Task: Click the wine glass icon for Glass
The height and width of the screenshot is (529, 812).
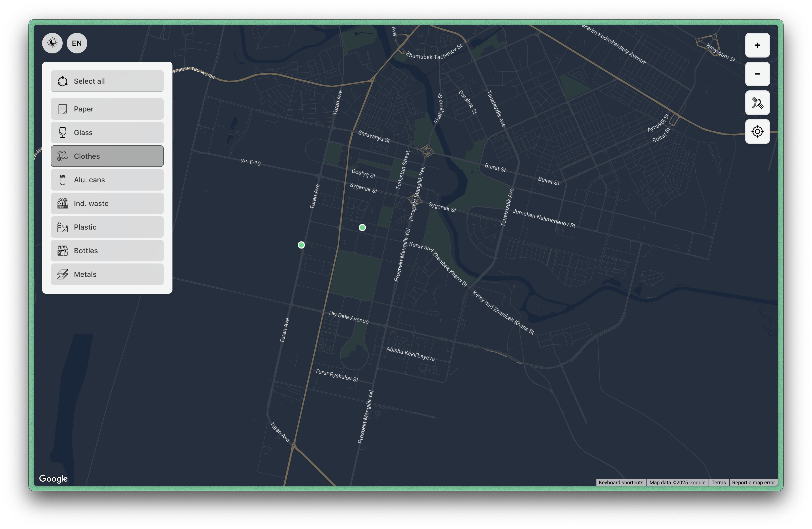Action: (62, 133)
